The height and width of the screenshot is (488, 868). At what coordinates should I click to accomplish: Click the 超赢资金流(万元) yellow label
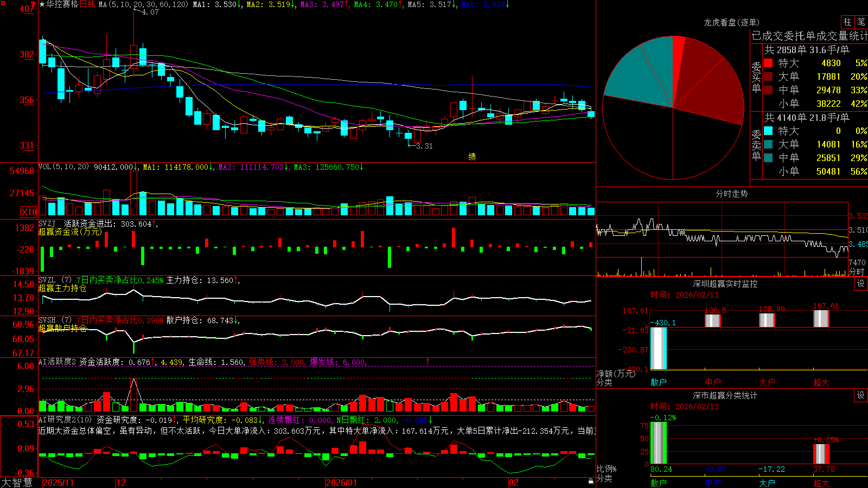70,232
